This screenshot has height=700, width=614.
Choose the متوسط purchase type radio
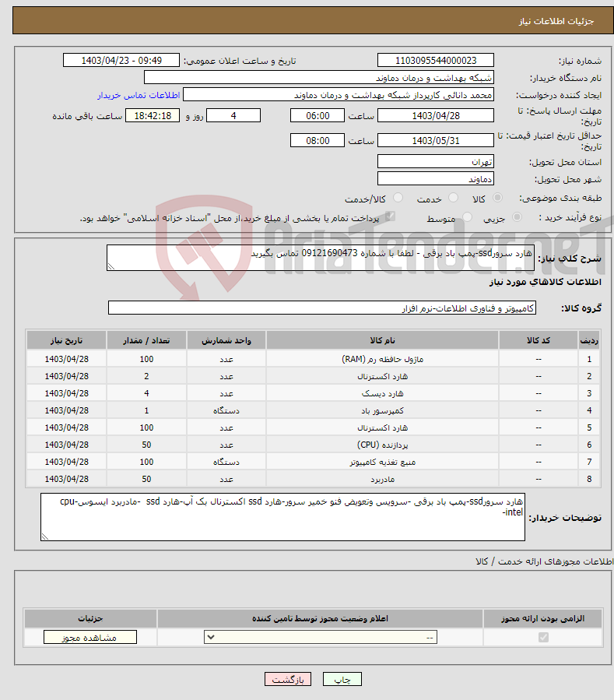pyautogui.click(x=467, y=217)
